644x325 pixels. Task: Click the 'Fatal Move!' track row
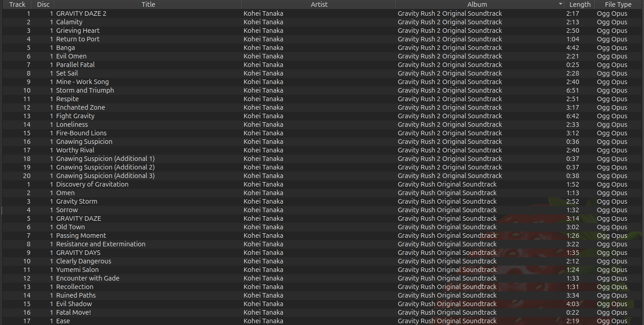tap(74, 312)
